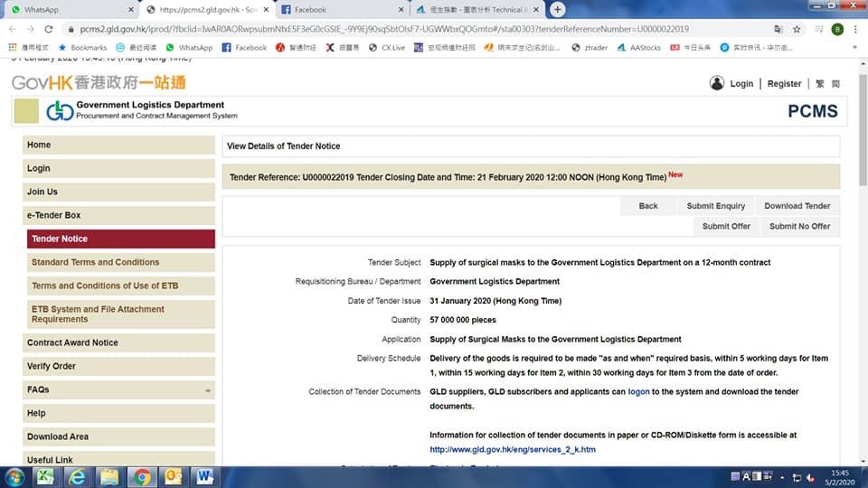
Task: Open the Windows Start button
Action: point(14,477)
